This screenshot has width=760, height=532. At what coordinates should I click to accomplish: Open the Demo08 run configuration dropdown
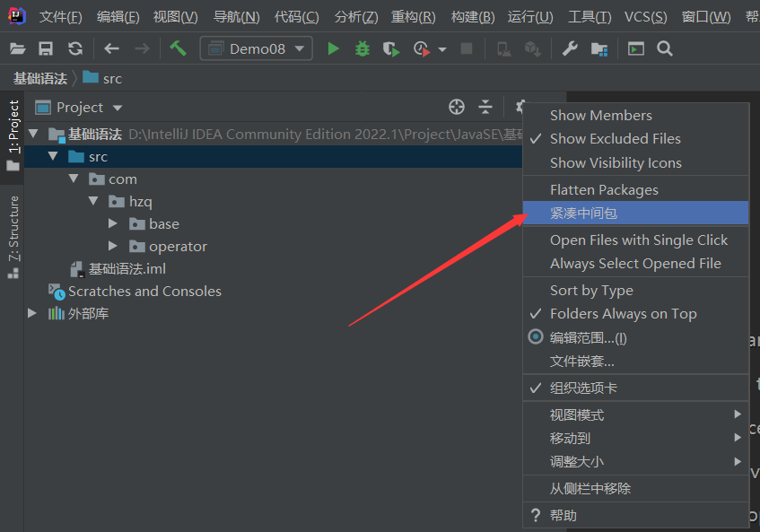(x=257, y=49)
